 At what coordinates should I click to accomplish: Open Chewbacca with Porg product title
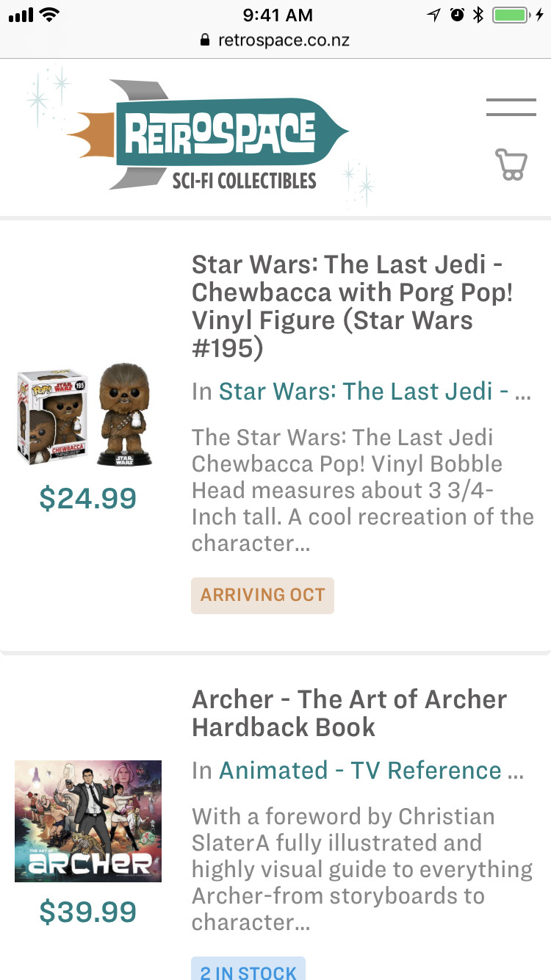352,306
